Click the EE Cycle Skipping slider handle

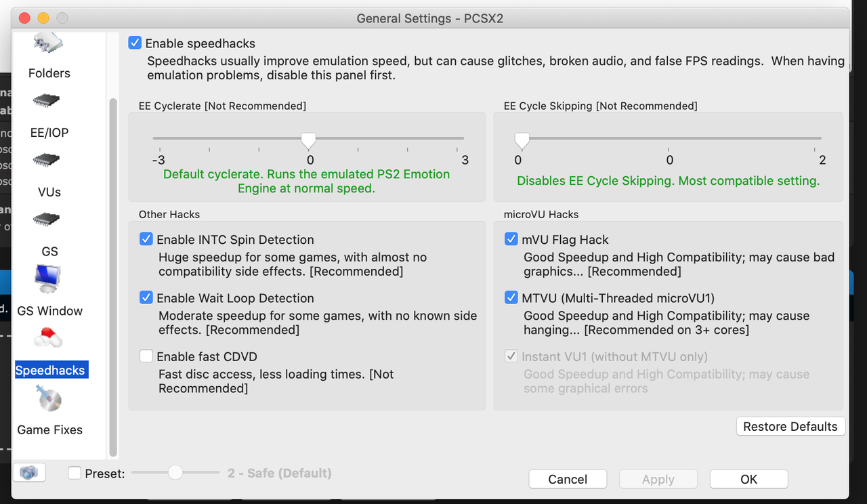[x=522, y=140]
